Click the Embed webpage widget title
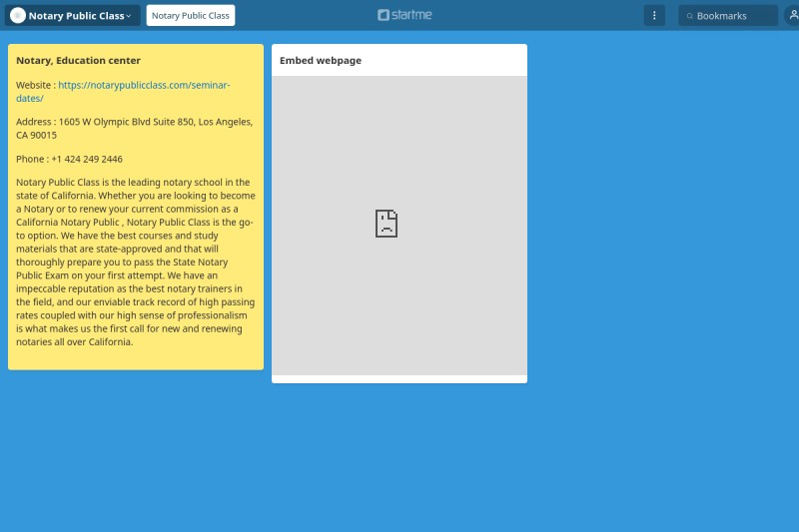 tap(321, 60)
